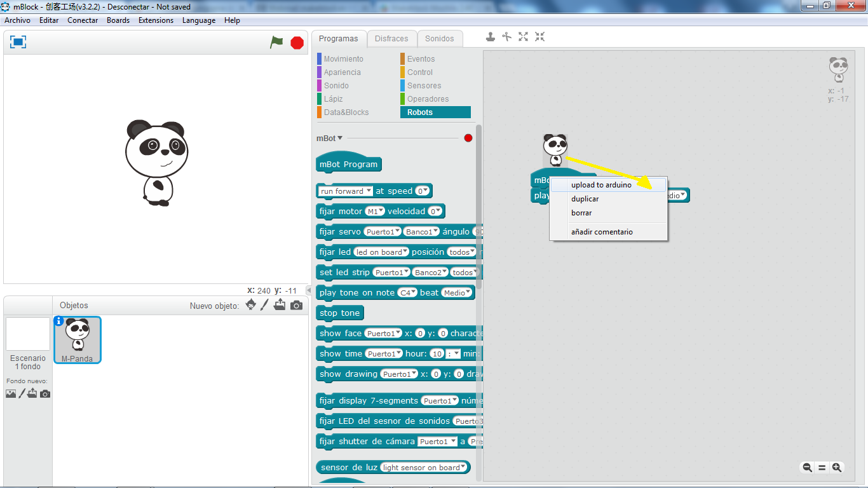This screenshot has height=488, width=868.
Task: Upload backdrop from file icon
Action: pos(32,393)
